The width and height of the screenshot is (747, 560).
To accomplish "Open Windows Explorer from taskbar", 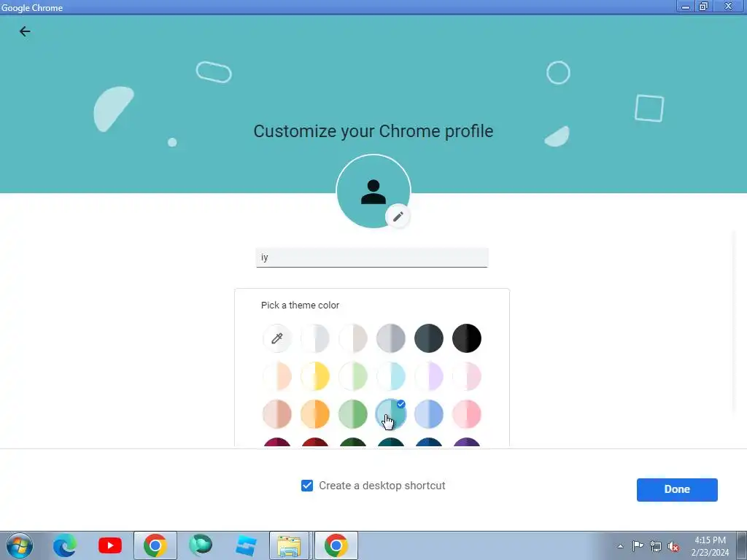I will tap(290, 545).
